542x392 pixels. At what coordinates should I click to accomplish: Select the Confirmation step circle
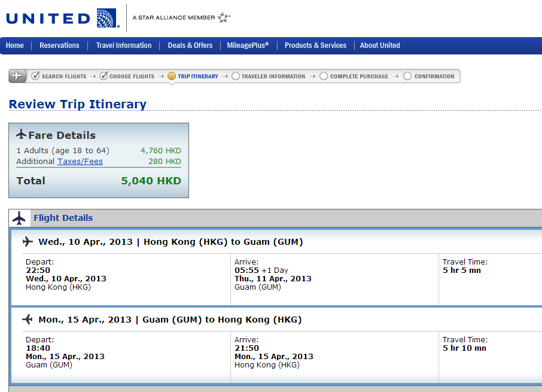pos(407,76)
